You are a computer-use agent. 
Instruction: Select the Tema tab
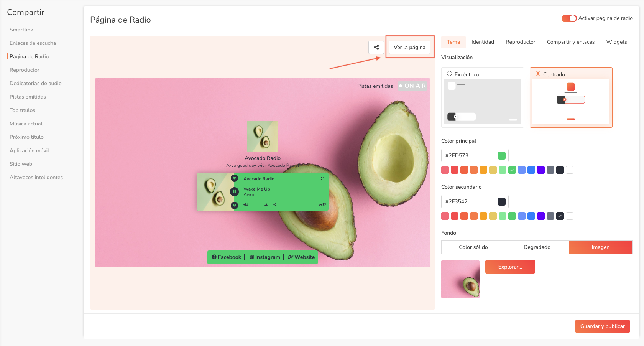pyautogui.click(x=453, y=42)
